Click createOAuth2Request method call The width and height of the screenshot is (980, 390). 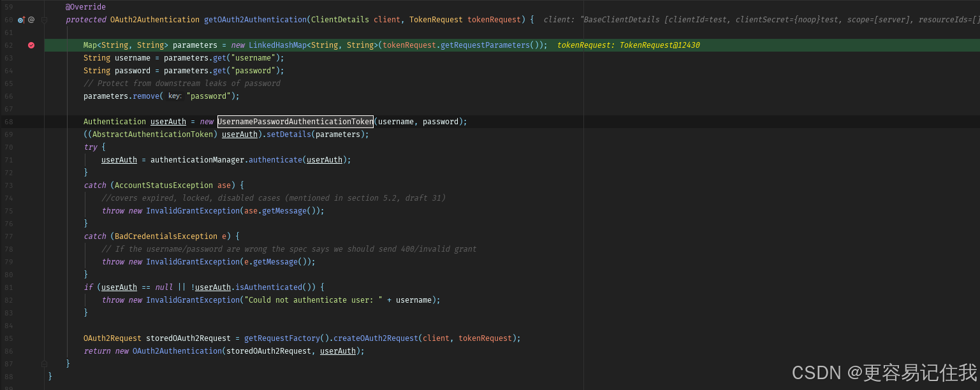pyautogui.click(x=376, y=338)
